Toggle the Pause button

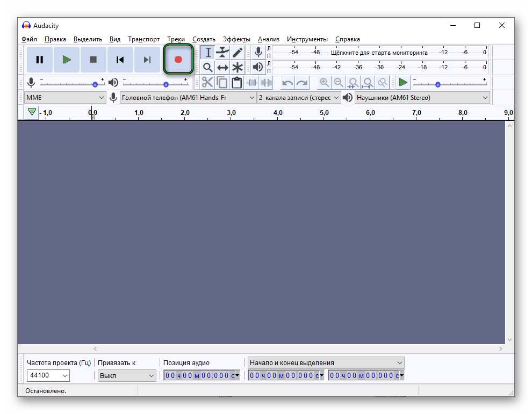point(40,60)
